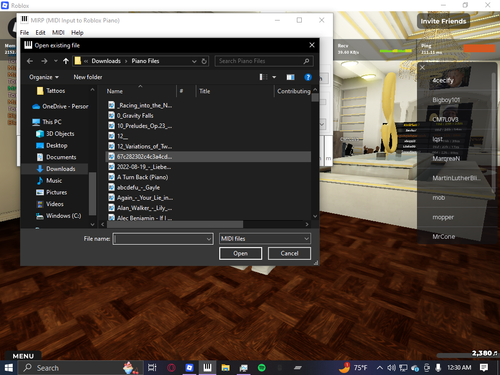Screen dimensions: 500x375
Task: Close the Open existing file dialog
Action: click(312, 45)
